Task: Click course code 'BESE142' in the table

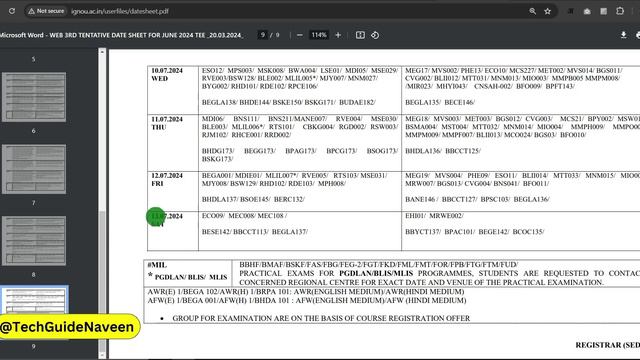Action: [216, 232]
